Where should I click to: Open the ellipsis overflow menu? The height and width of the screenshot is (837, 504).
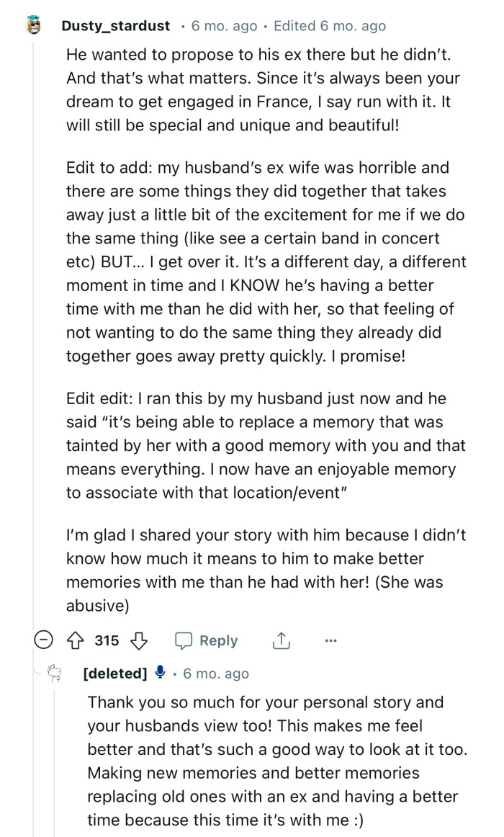point(330,640)
